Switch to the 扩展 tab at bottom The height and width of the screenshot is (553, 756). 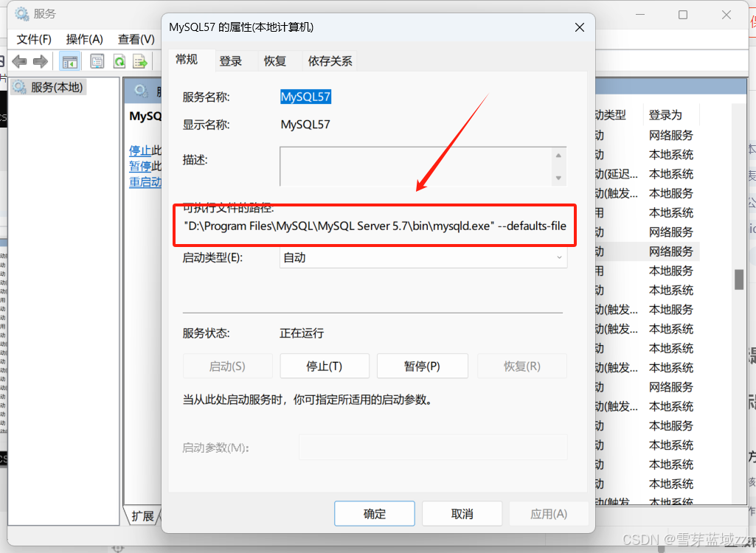coord(142,516)
